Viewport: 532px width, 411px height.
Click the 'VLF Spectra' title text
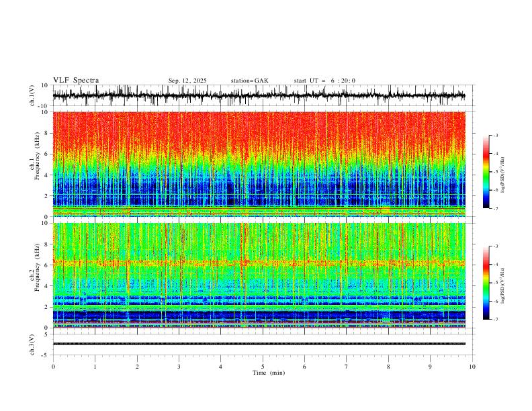point(76,81)
